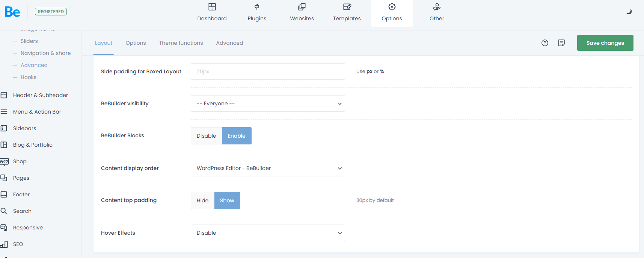644x258 pixels.
Task: Open Hooks in the sidebar
Action: coord(29,77)
